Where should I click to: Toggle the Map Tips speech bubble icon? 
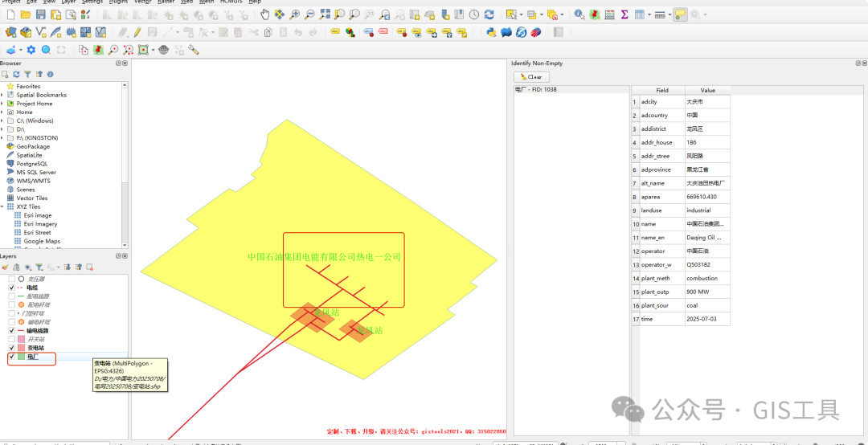coord(681,15)
